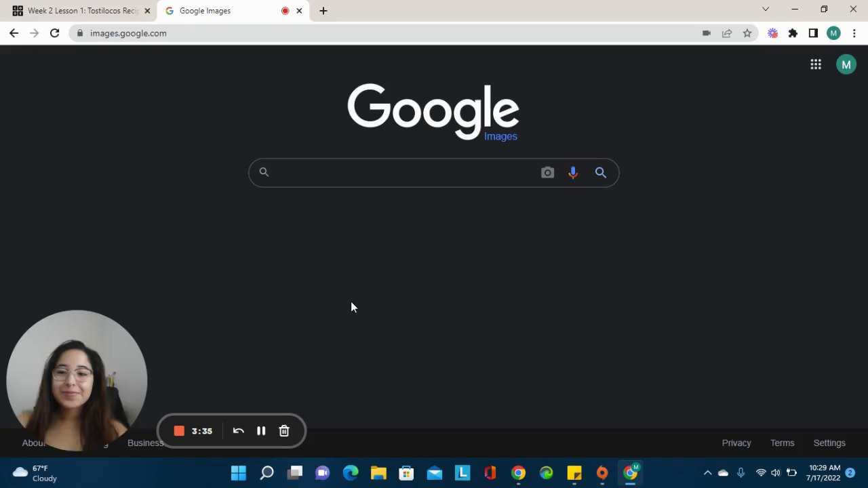
Task: Open Chrome profile M in toolbar
Action: click(x=834, y=33)
